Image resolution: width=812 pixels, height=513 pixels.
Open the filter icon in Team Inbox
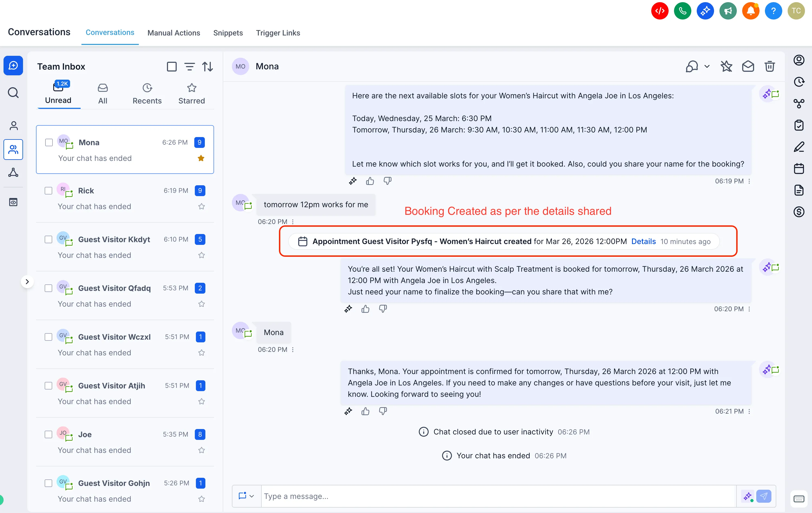pyautogui.click(x=189, y=66)
